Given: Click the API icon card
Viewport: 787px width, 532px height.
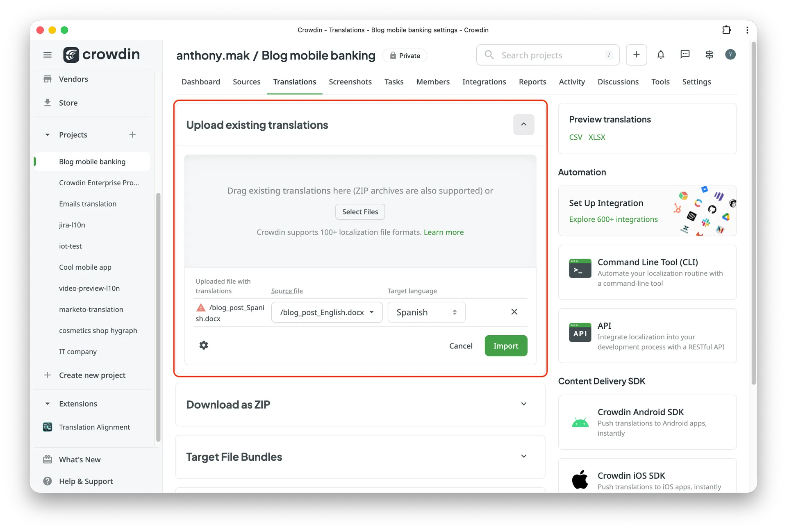Looking at the screenshot, I should pyautogui.click(x=580, y=332).
